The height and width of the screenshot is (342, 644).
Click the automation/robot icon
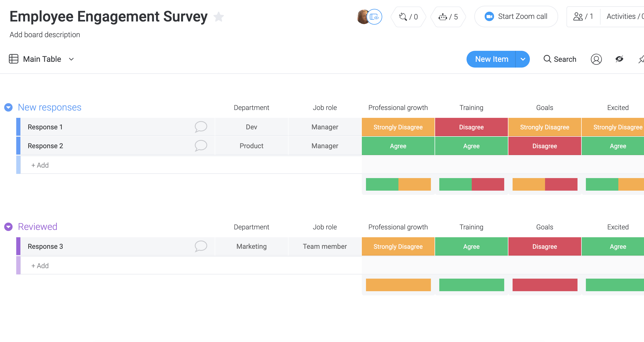point(443,16)
